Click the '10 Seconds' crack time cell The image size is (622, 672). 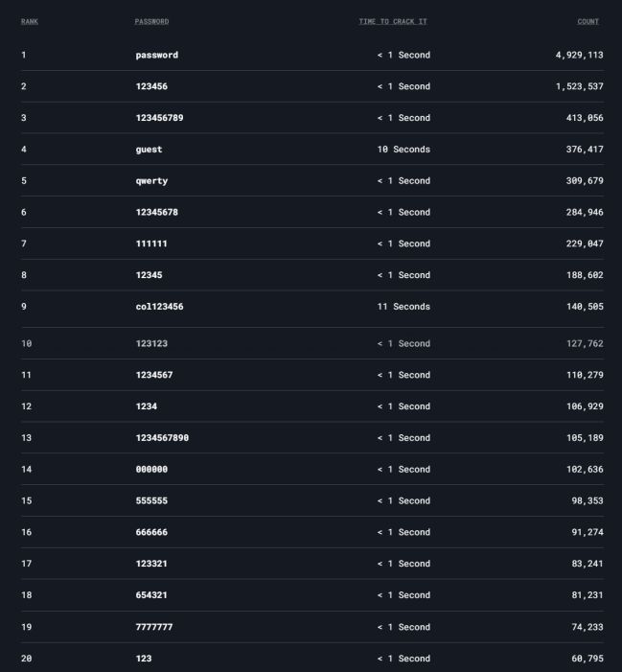[403, 150]
